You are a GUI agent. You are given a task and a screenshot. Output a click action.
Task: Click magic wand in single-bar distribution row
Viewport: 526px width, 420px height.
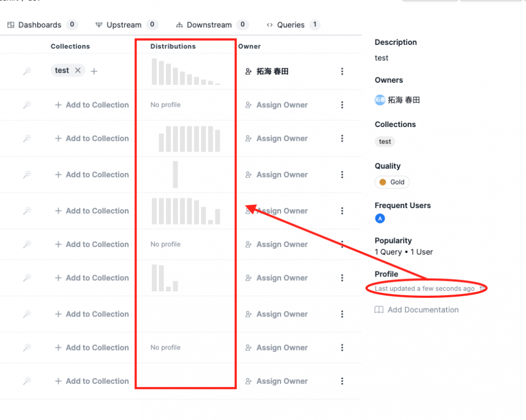point(27,174)
